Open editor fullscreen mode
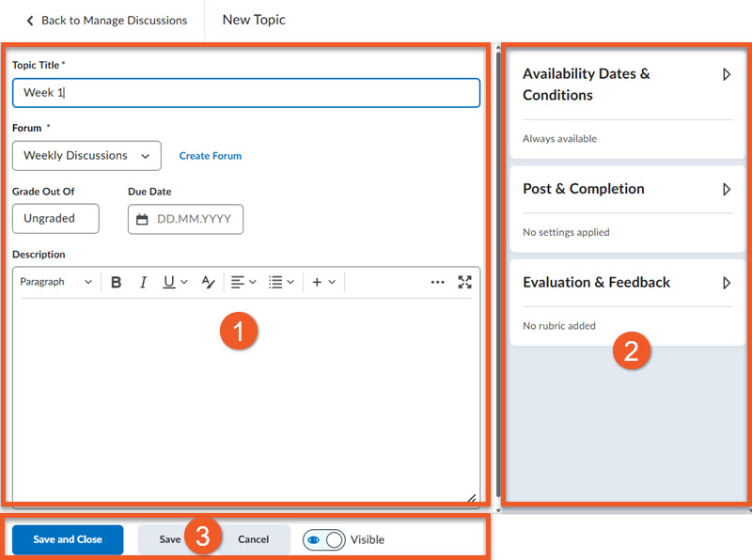The width and height of the screenshot is (752, 560). 464,282
